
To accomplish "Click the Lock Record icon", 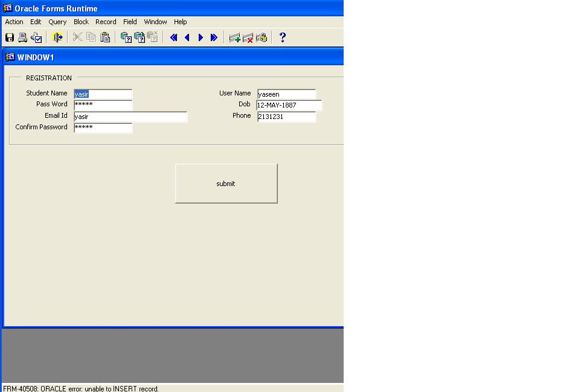I will [262, 37].
